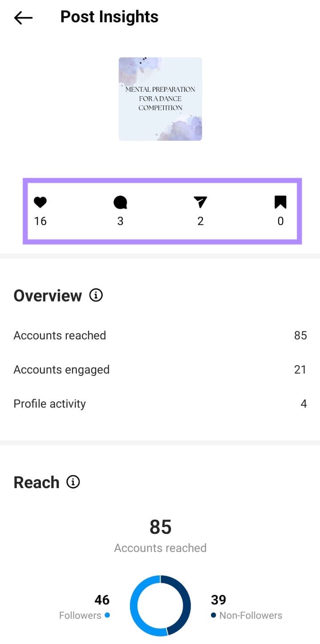Open the Overview info tooltip icon
The image size is (320, 644).
click(x=95, y=295)
